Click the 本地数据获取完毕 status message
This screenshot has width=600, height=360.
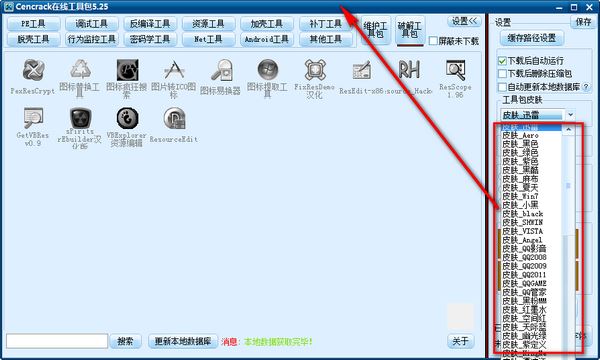pyautogui.click(x=278, y=341)
